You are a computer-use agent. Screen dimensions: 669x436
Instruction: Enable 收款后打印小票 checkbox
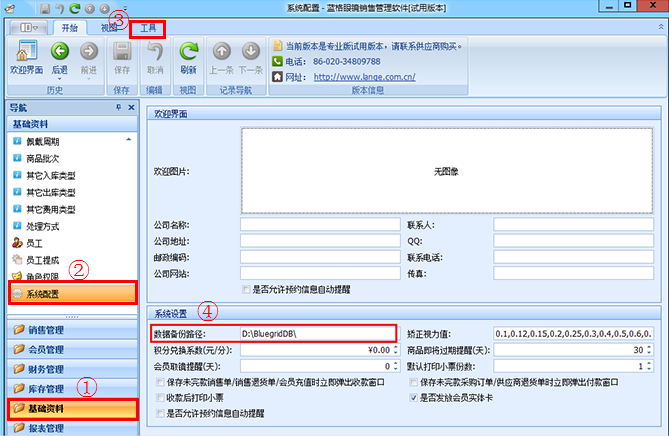(161, 397)
